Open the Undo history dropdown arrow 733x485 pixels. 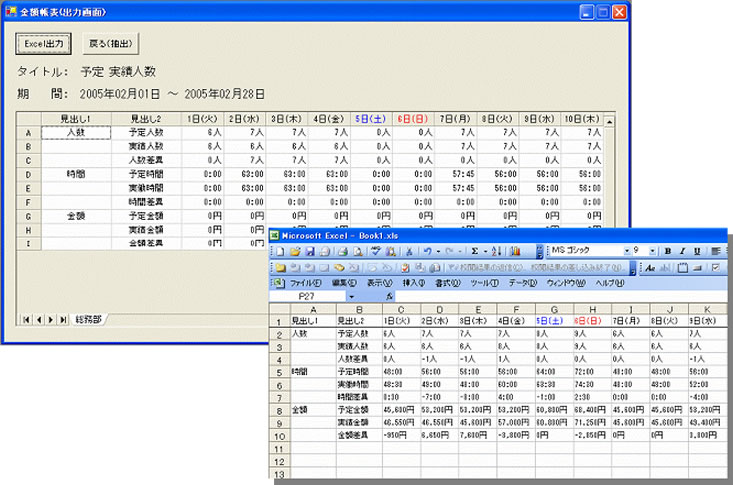point(438,251)
